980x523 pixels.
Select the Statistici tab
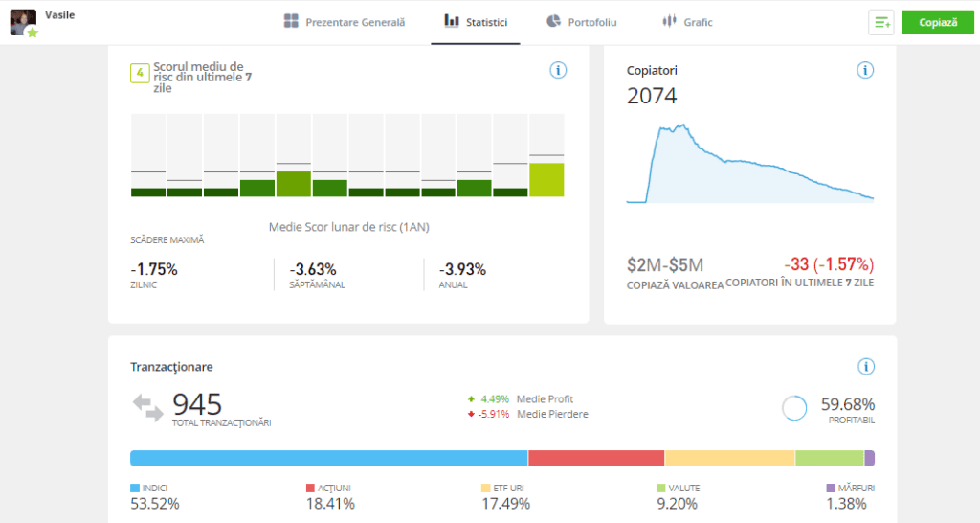coord(476,22)
